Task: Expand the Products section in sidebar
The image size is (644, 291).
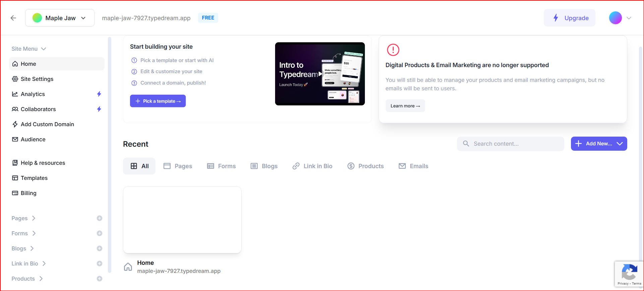Action: [27, 279]
